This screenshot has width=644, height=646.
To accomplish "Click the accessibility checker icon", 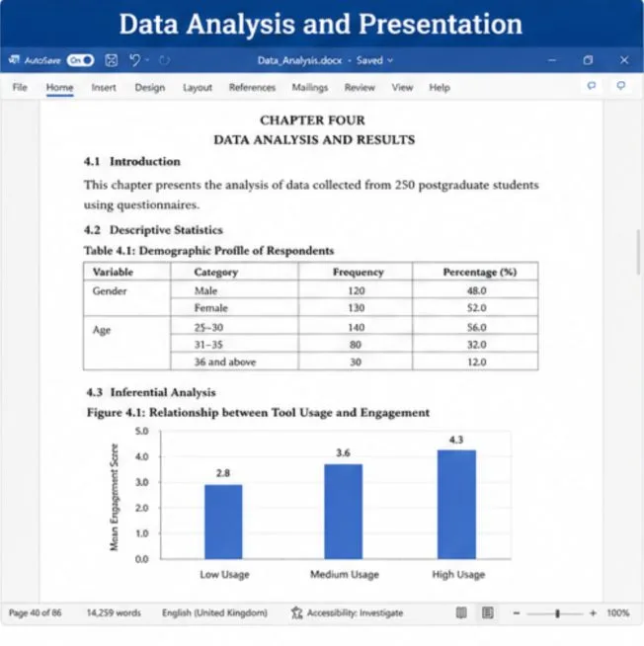I will pos(296,612).
